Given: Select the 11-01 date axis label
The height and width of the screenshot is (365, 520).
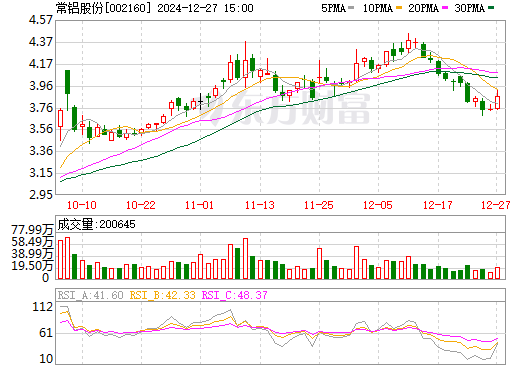Looking at the screenshot, I should click(x=199, y=205).
